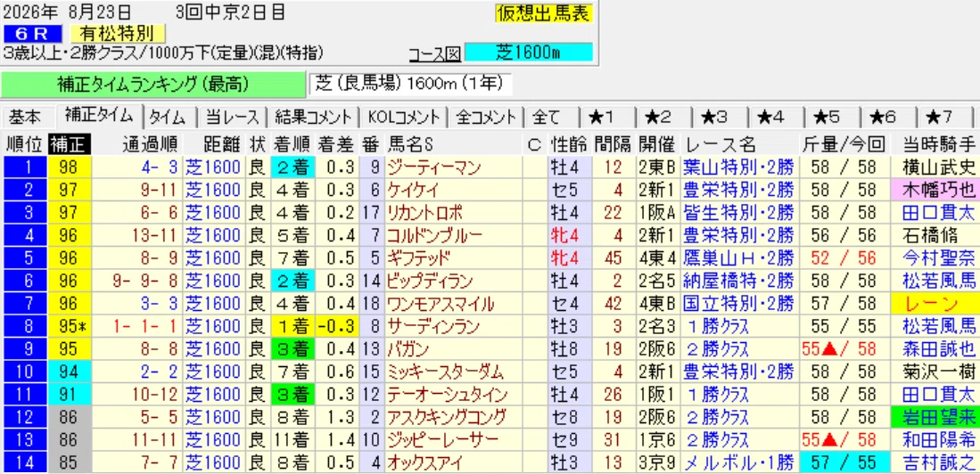This screenshot has height=474, width=980.
Task: Click the コース図 link
Action: point(434,53)
